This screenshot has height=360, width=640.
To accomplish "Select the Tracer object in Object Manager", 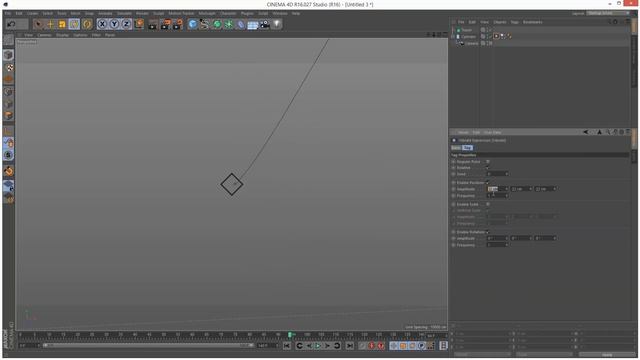I will pos(467,30).
